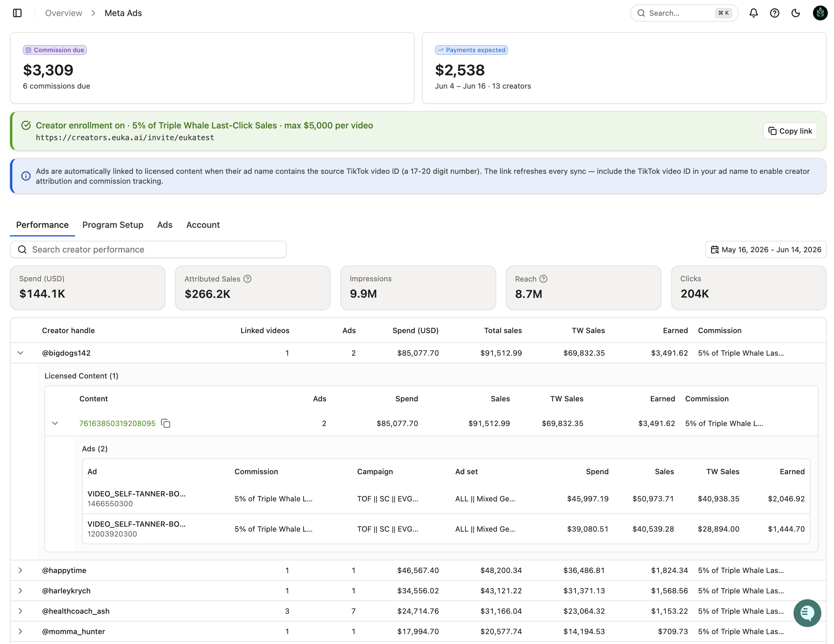834x644 pixels.
Task: Click @bigdogs142 creator handle
Action: 66,353
